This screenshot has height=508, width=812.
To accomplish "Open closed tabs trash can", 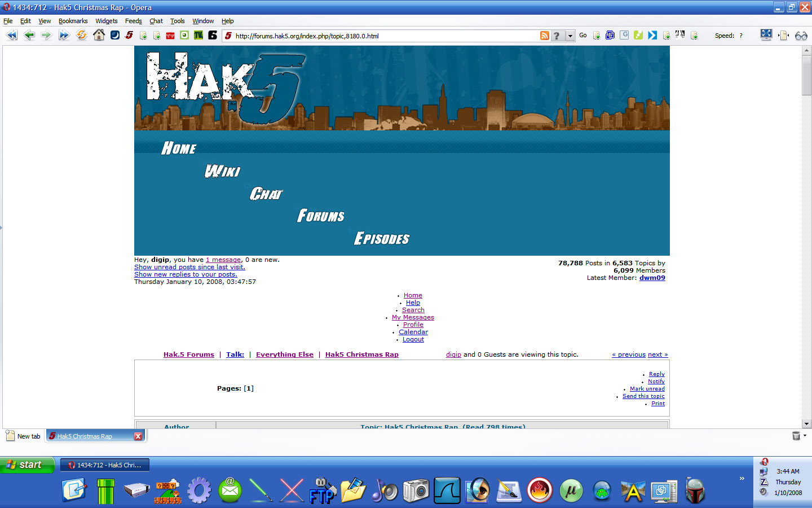I will pyautogui.click(x=796, y=436).
